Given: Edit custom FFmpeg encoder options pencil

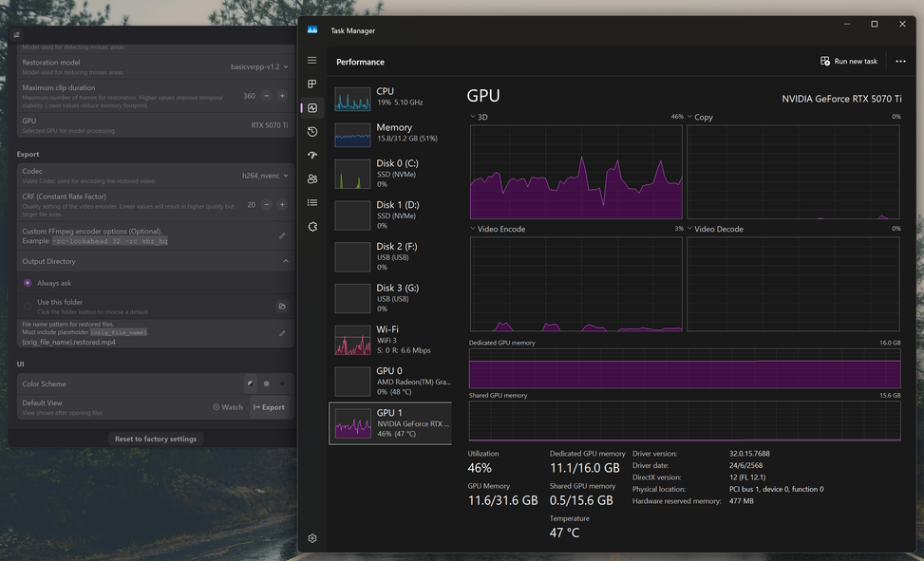Looking at the screenshot, I should [x=282, y=235].
